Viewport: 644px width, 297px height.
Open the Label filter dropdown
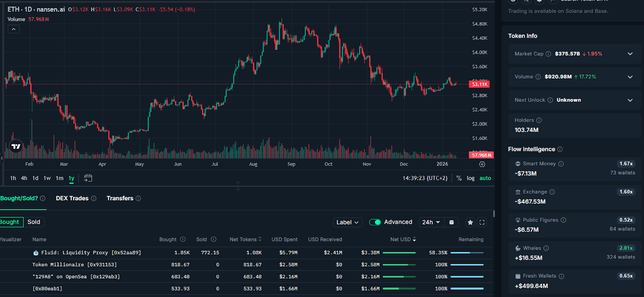click(347, 222)
